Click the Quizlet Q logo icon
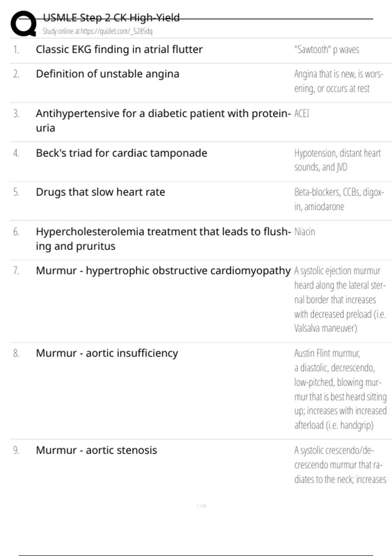 pos(24,23)
